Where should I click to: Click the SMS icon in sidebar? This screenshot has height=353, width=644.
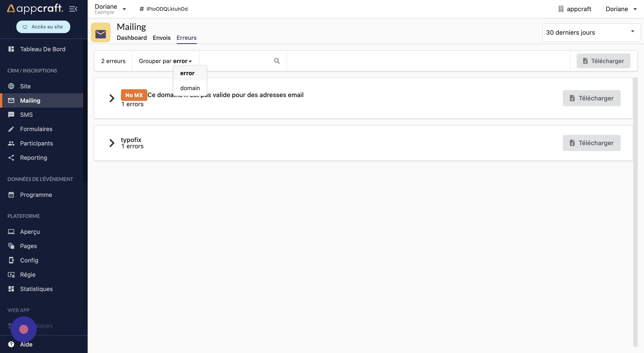point(11,115)
